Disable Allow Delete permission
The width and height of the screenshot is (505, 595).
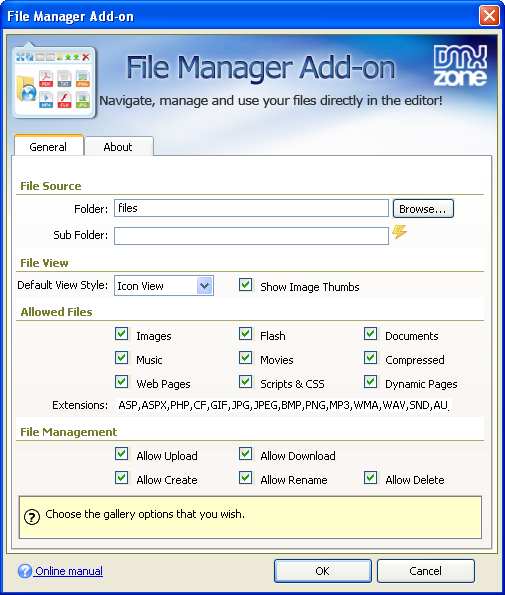[370, 478]
